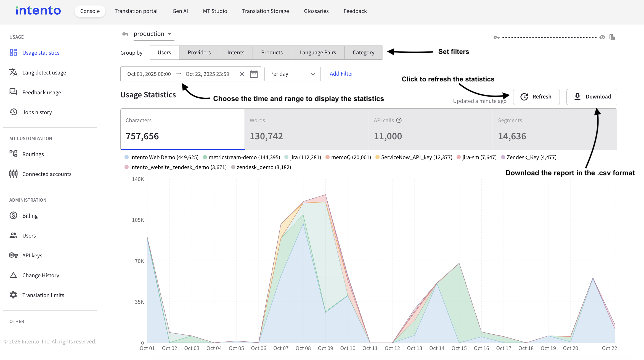Switch to the MT Studio tab
The width and height of the screenshot is (644, 360).
(215, 11)
